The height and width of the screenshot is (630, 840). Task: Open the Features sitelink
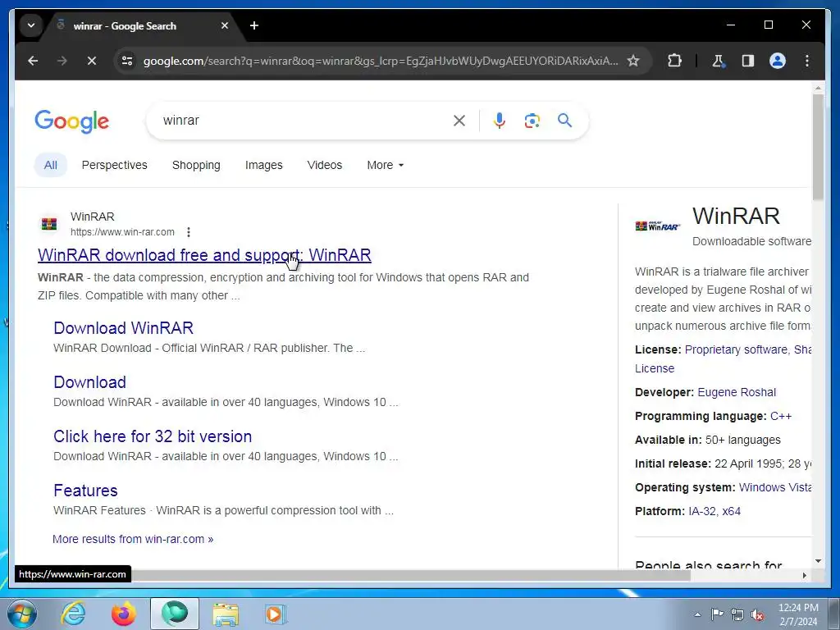85,491
